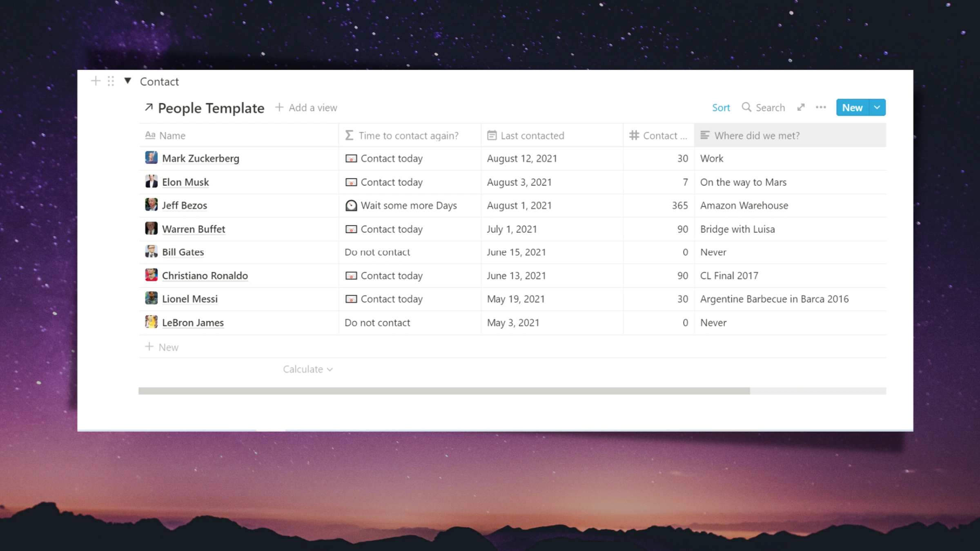980x551 pixels.
Task: Open Search using the magnifier icon
Action: 747,107
